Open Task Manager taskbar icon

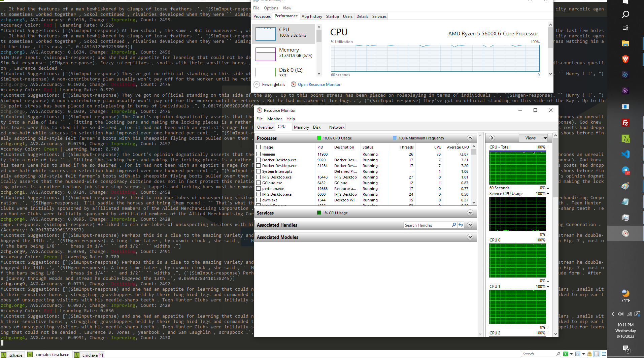click(625, 218)
